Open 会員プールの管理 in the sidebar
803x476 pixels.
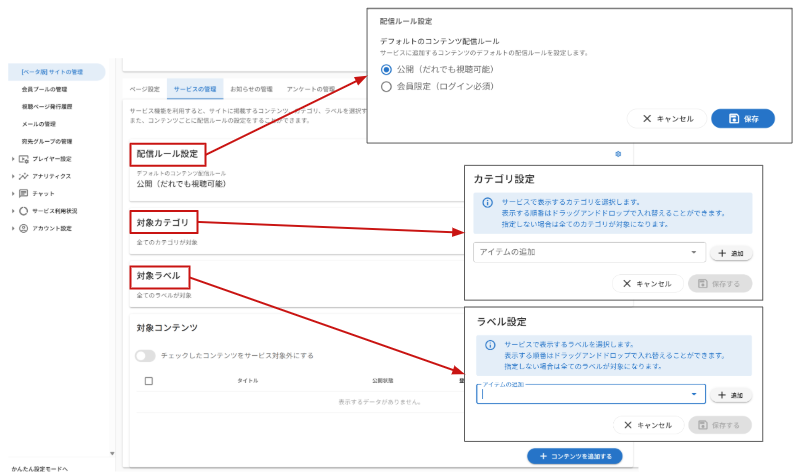point(45,89)
